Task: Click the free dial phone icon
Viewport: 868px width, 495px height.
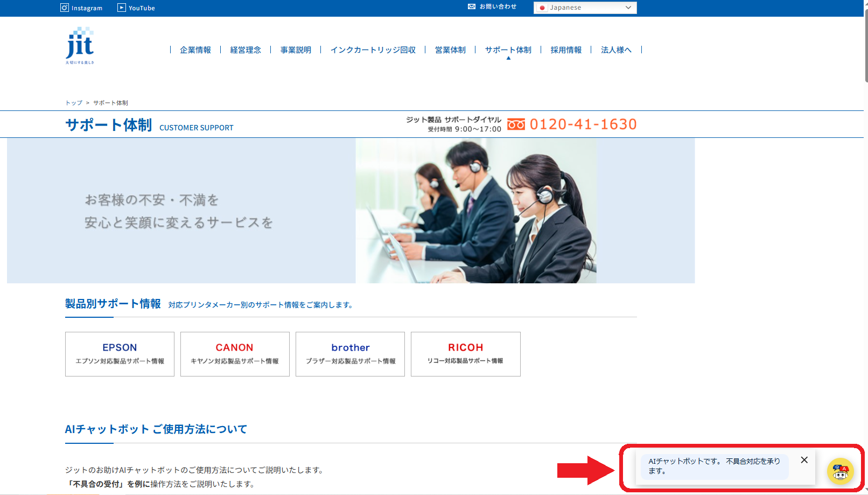Action: [x=516, y=124]
